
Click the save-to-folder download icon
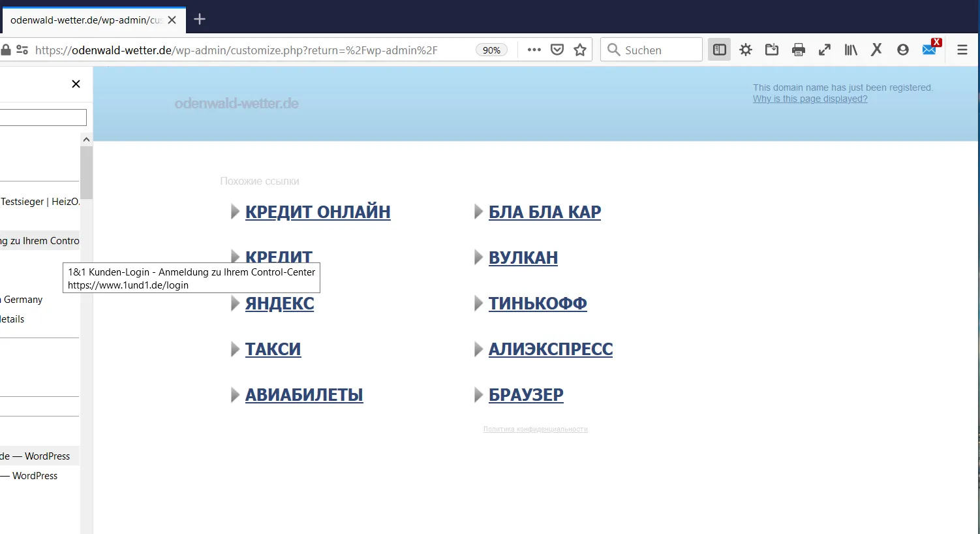click(772, 50)
